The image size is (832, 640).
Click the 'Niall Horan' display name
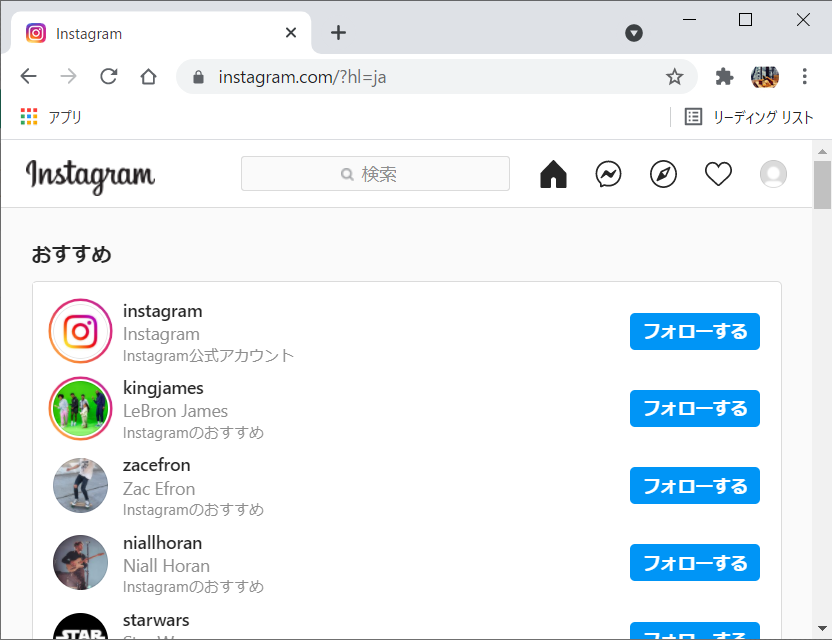click(167, 566)
